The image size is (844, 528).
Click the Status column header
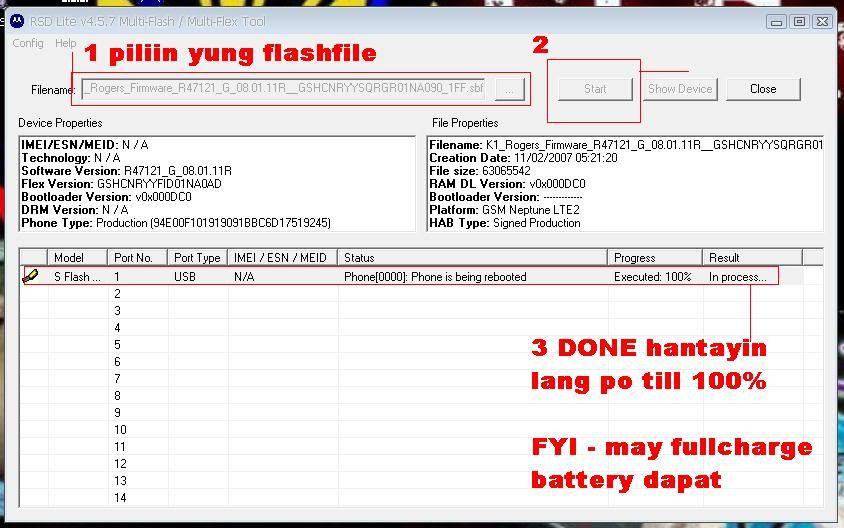(472, 257)
